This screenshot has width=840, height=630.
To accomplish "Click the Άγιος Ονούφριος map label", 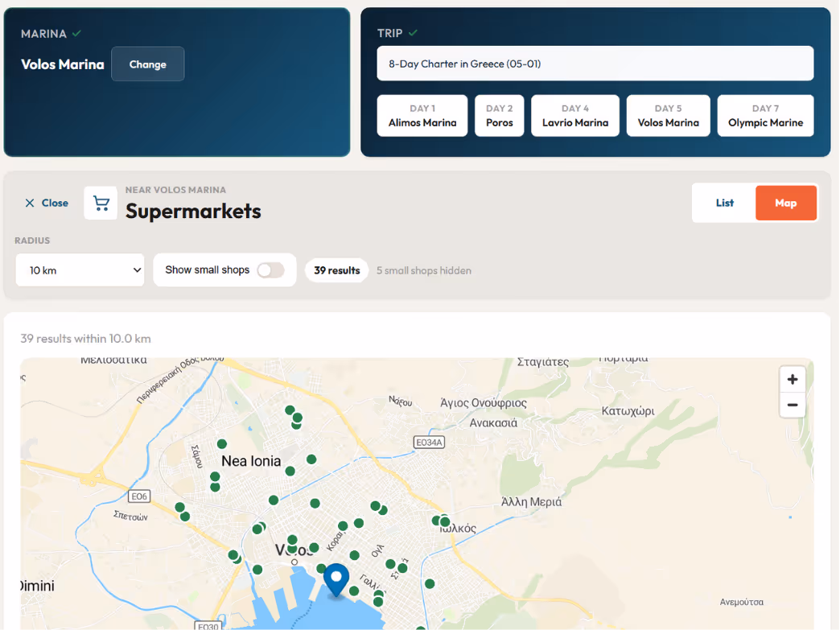I will [484, 403].
